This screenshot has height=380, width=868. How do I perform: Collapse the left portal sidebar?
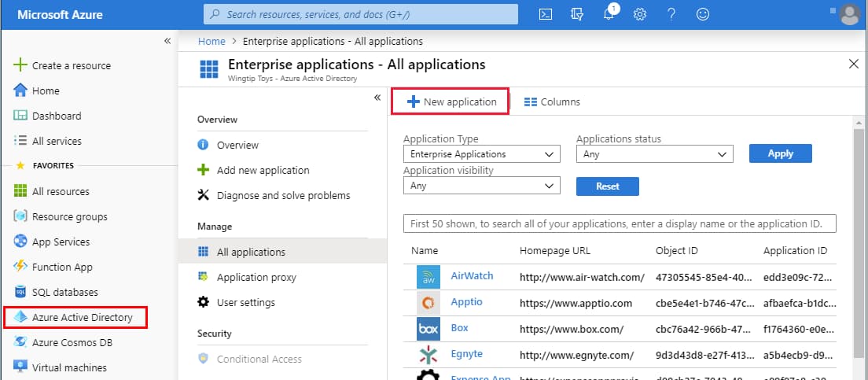point(167,41)
